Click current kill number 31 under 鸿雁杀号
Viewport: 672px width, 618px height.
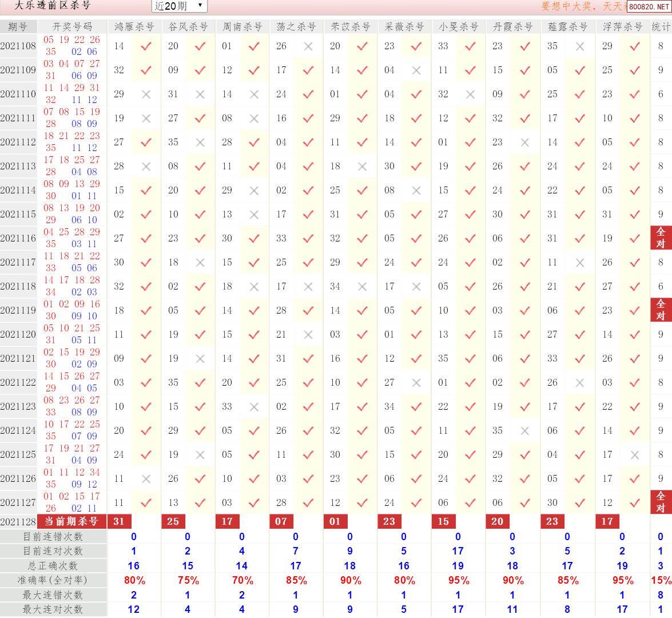pyautogui.click(x=119, y=521)
